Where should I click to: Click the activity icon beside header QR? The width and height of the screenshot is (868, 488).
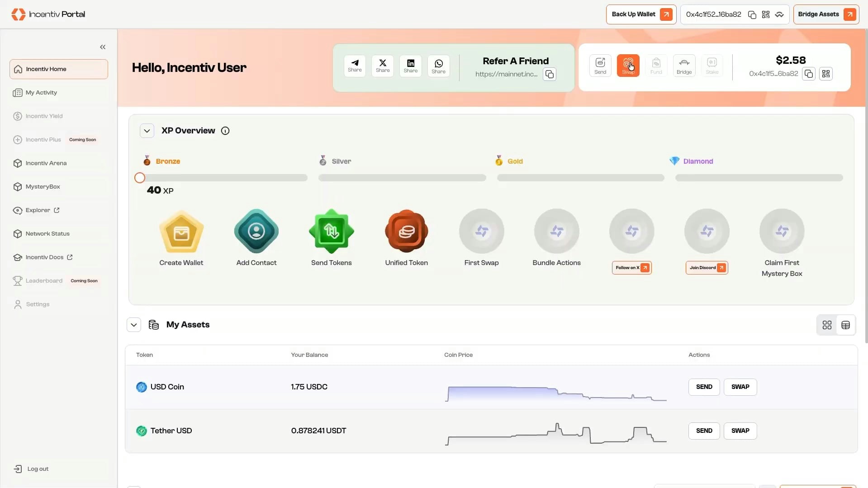[779, 14]
